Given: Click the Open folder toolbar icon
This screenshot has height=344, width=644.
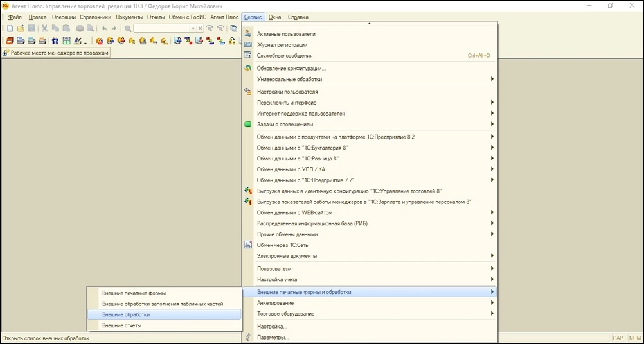Looking at the screenshot, I should pos(21,29).
